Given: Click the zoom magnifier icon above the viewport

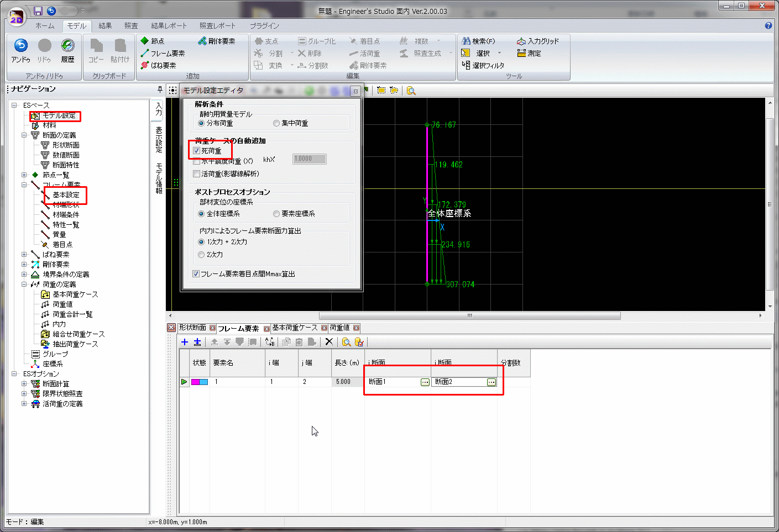Looking at the screenshot, I should [411, 90].
